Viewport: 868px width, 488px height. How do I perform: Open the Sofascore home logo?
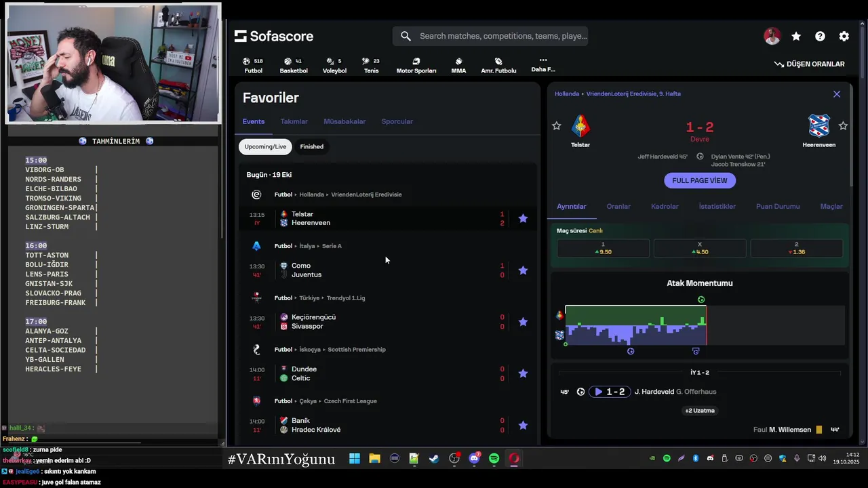273,36
